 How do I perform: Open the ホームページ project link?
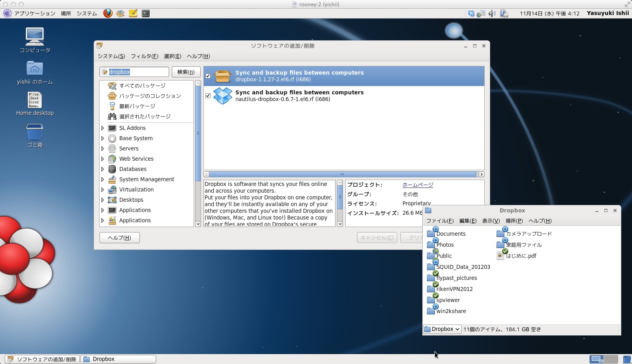tap(418, 185)
